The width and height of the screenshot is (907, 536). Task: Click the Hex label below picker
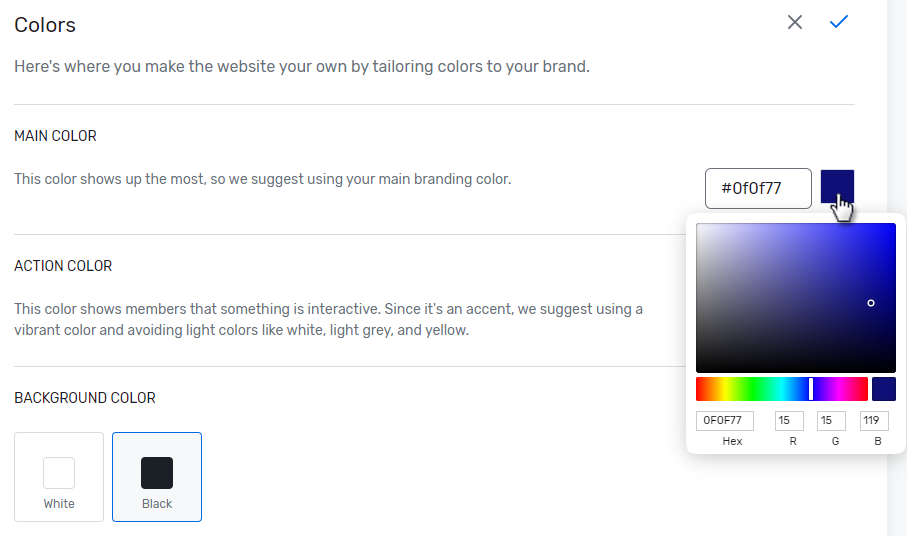click(732, 441)
